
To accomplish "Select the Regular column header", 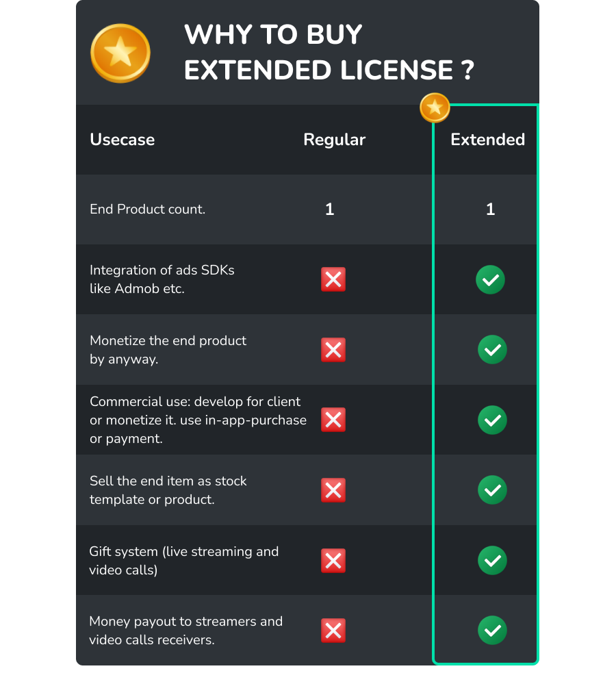I will click(335, 140).
